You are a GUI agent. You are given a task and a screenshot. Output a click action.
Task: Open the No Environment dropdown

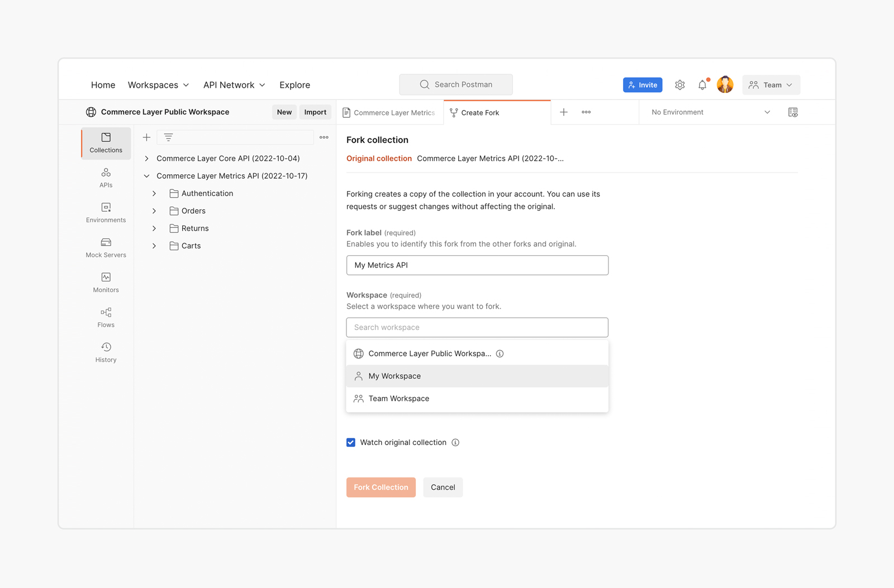point(710,112)
